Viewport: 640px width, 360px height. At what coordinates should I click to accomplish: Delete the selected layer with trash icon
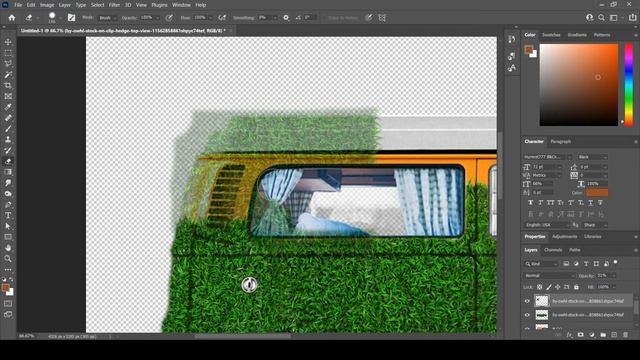click(626, 335)
